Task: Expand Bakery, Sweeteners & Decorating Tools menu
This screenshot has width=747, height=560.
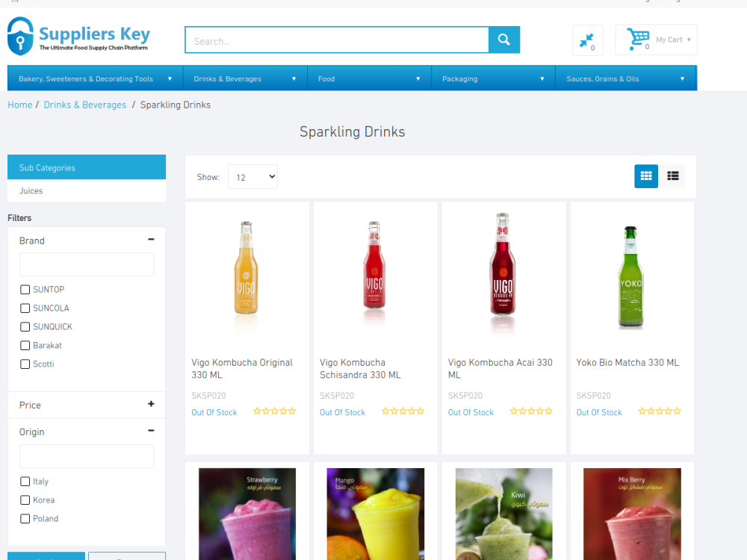Action: (96, 78)
